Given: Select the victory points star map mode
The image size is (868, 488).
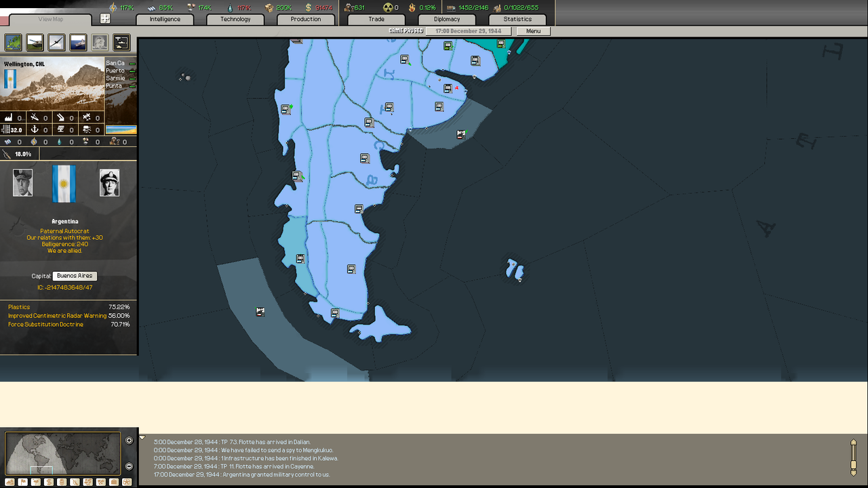Looking at the screenshot, I should click(127, 482).
